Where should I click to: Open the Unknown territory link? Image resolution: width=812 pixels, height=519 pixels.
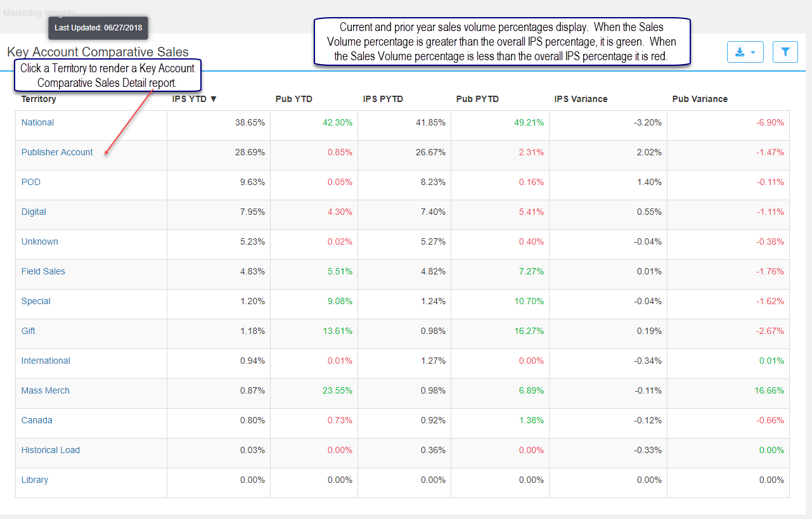point(39,241)
